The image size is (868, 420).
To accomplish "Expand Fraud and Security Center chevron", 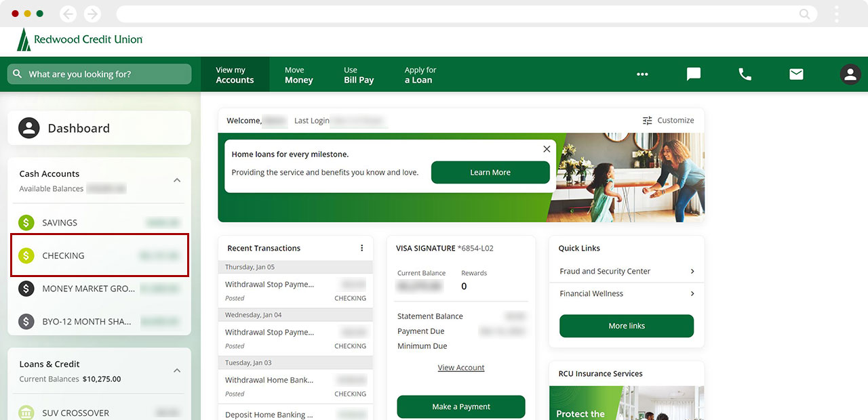I will pos(692,271).
